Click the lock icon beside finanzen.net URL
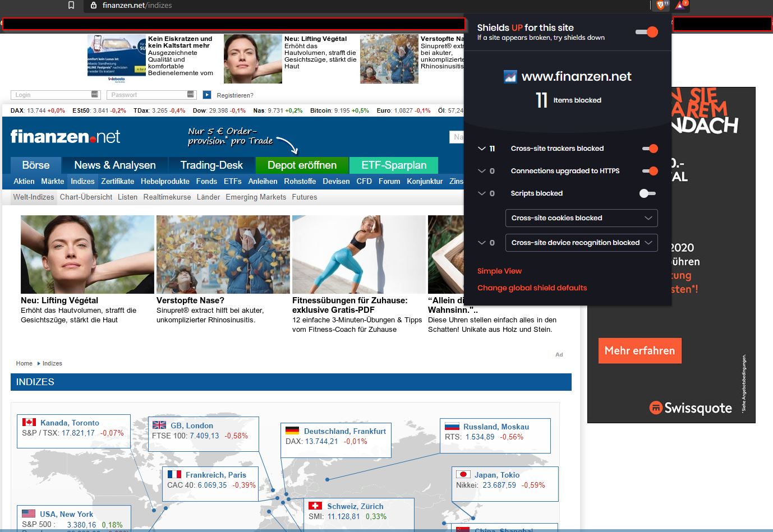This screenshot has width=773, height=532. click(94, 5)
